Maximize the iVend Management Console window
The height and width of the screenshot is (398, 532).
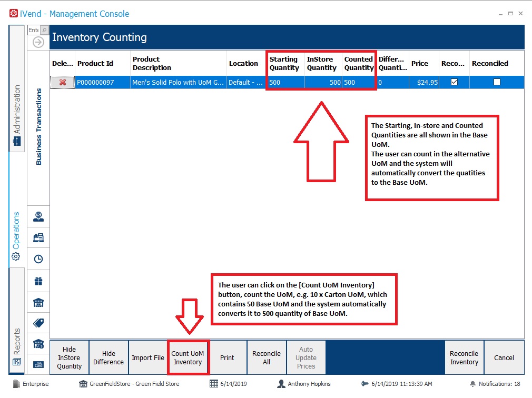[510, 14]
